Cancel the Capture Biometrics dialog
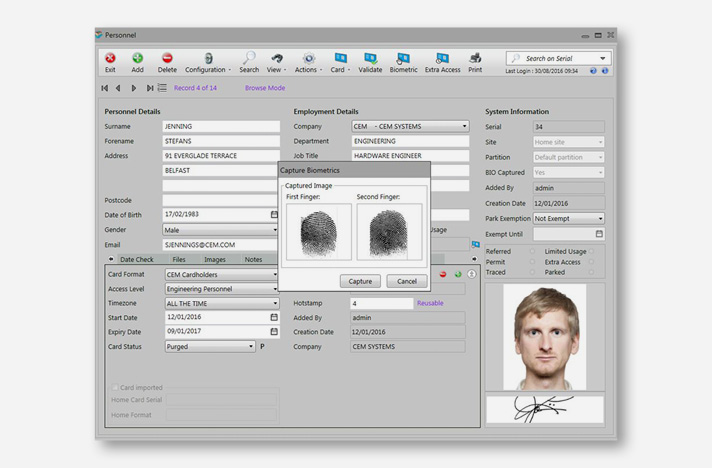Image resolution: width=712 pixels, height=468 pixels. (x=407, y=282)
